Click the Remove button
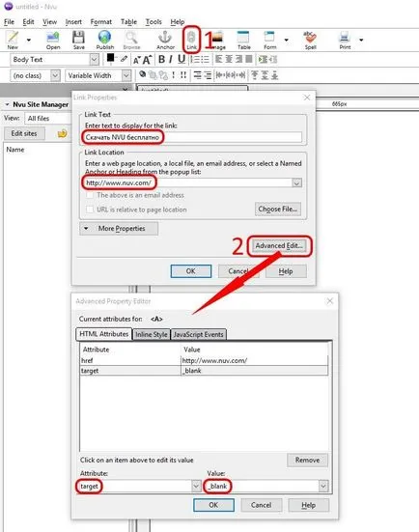The image size is (419, 532). click(x=307, y=461)
